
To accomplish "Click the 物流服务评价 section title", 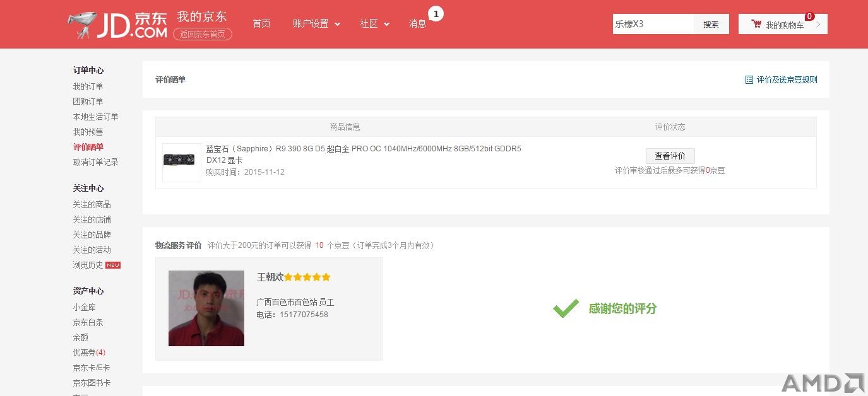I will (x=179, y=245).
